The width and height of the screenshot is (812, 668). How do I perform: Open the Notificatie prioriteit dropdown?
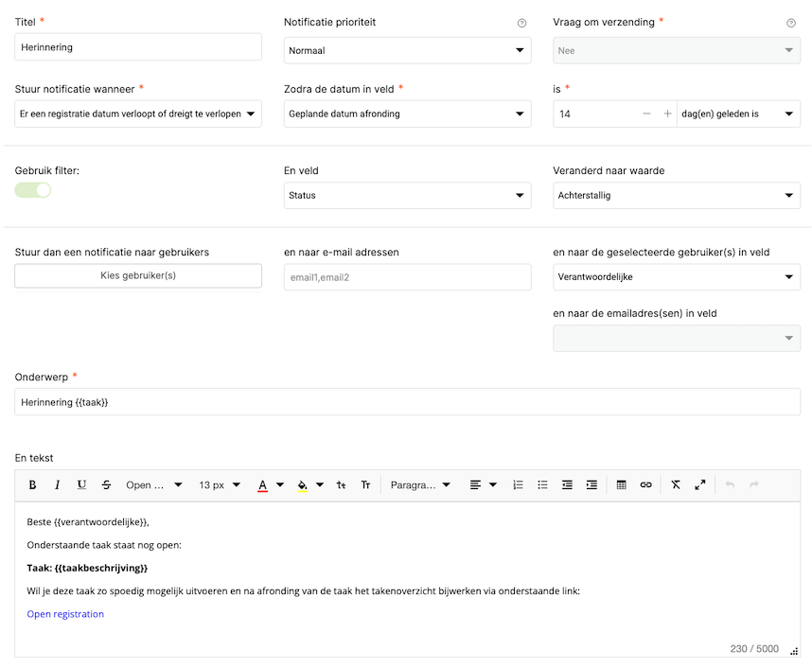click(x=407, y=50)
